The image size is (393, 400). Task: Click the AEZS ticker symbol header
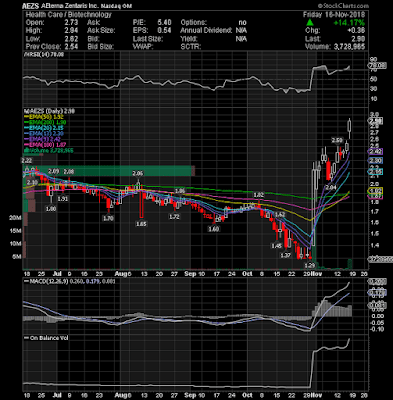[x=31, y=6]
